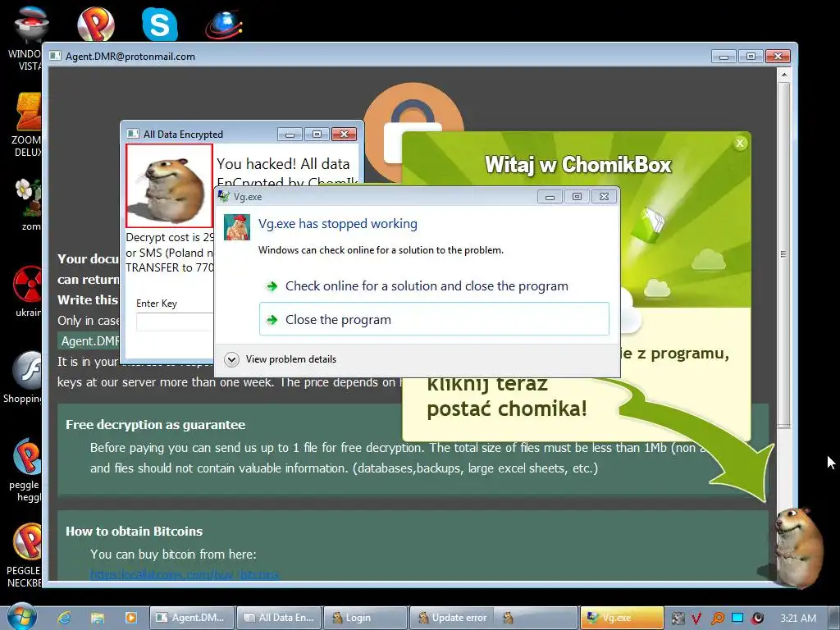Click the Vg.exe dialog program icon
The width and height of the screenshot is (840, 630).
[237, 227]
